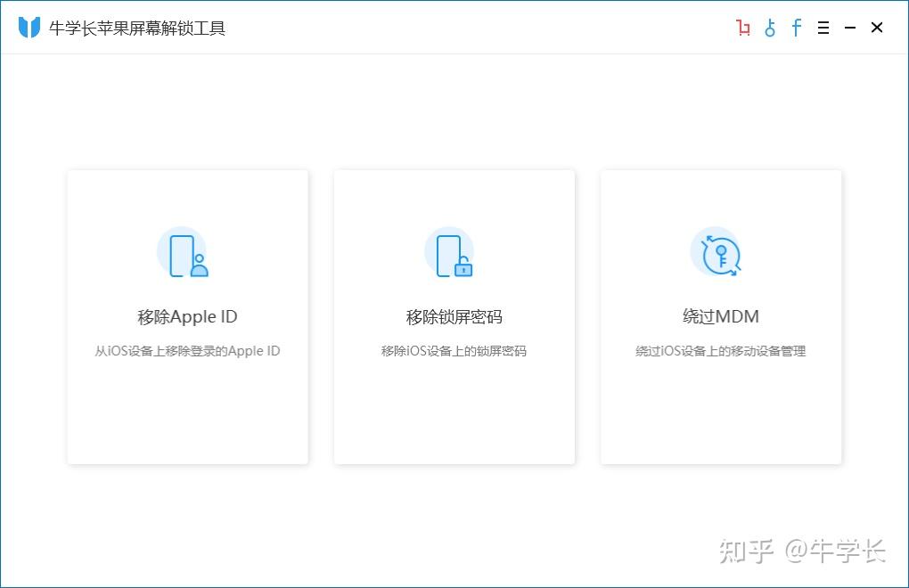Open the hamburger menu
Screen dimensions: 909x588
(x=823, y=28)
